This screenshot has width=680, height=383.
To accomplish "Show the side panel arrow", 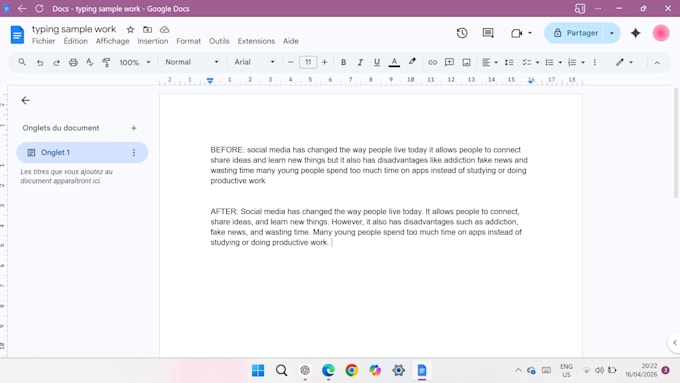I will [674, 343].
